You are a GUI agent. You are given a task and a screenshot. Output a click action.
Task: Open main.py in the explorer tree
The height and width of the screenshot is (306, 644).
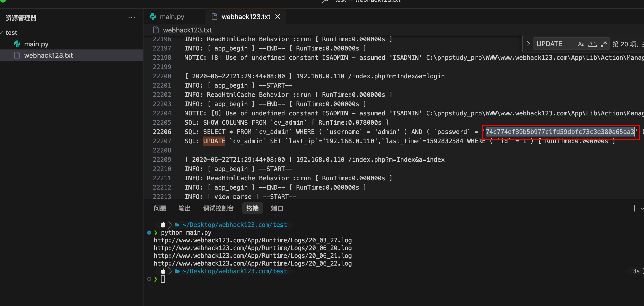coord(36,44)
